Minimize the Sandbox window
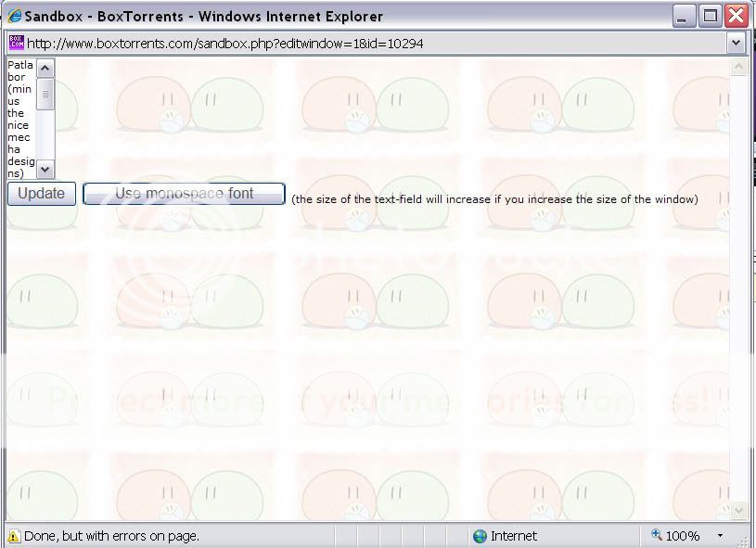 click(684, 16)
